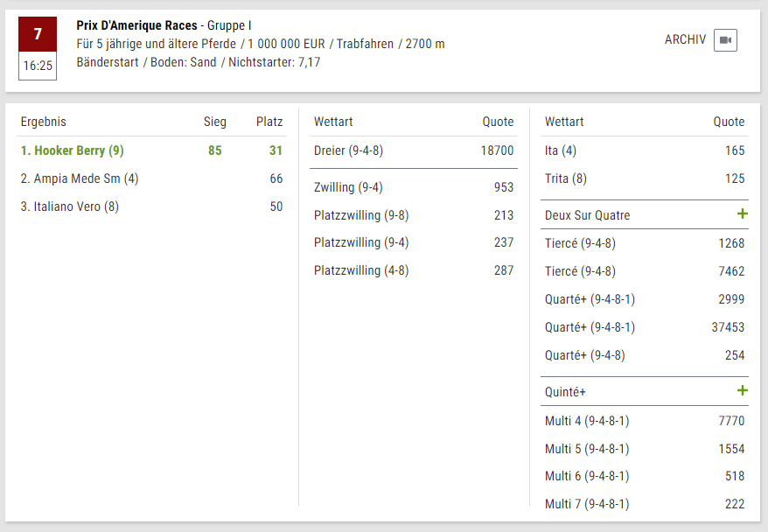This screenshot has height=532, width=768.
Task: Select the red race number 7 badge
Action: (x=38, y=34)
